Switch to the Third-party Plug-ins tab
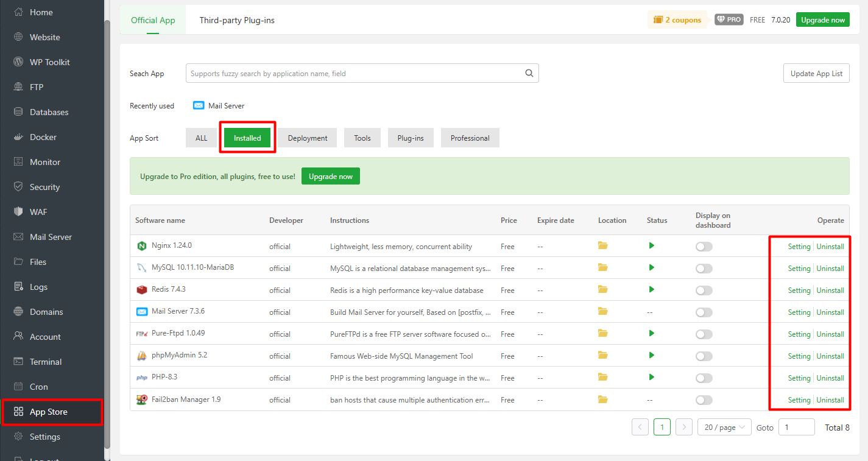The width and height of the screenshot is (868, 461). (x=237, y=19)
